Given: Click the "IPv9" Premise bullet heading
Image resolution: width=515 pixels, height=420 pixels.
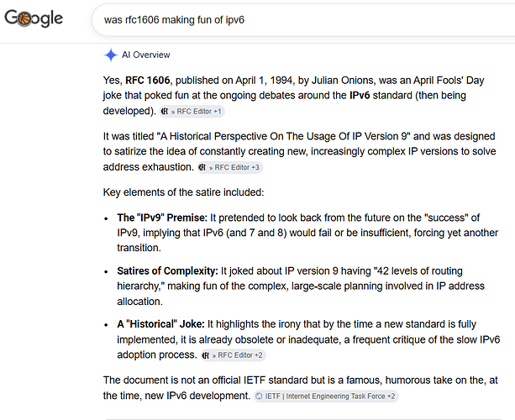Looking at the screenshot, I should pos(162,218).
